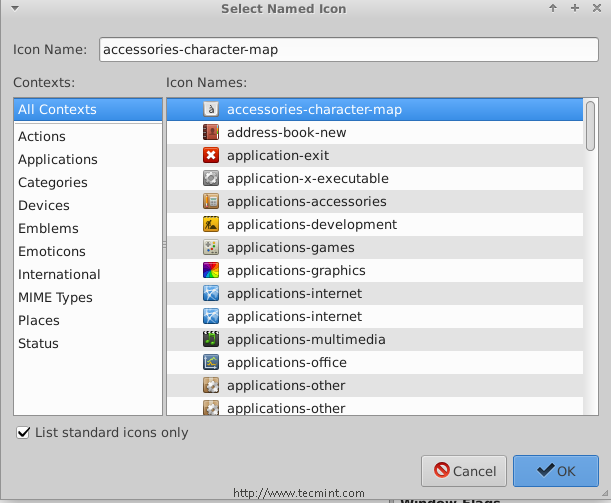Click the applications-multimedia icon
The width and height of the screenshot is (611, 503).
(210, 339)
